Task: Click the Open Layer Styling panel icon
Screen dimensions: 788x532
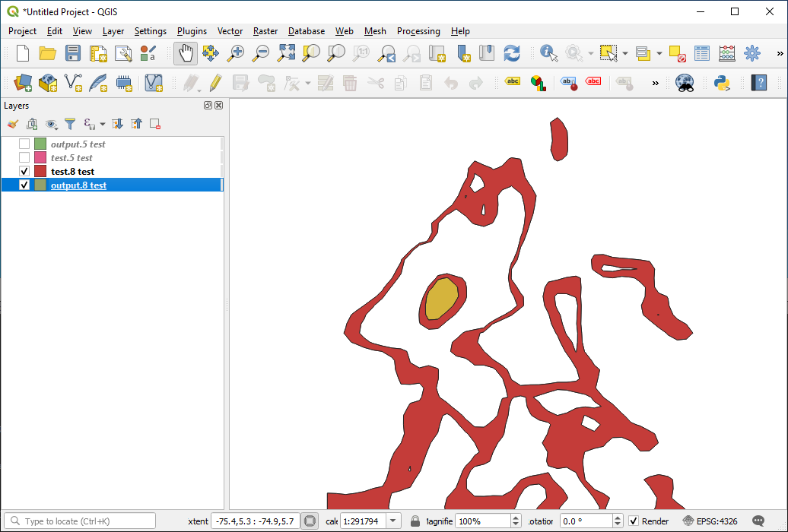Action: [x=13, y=124]
